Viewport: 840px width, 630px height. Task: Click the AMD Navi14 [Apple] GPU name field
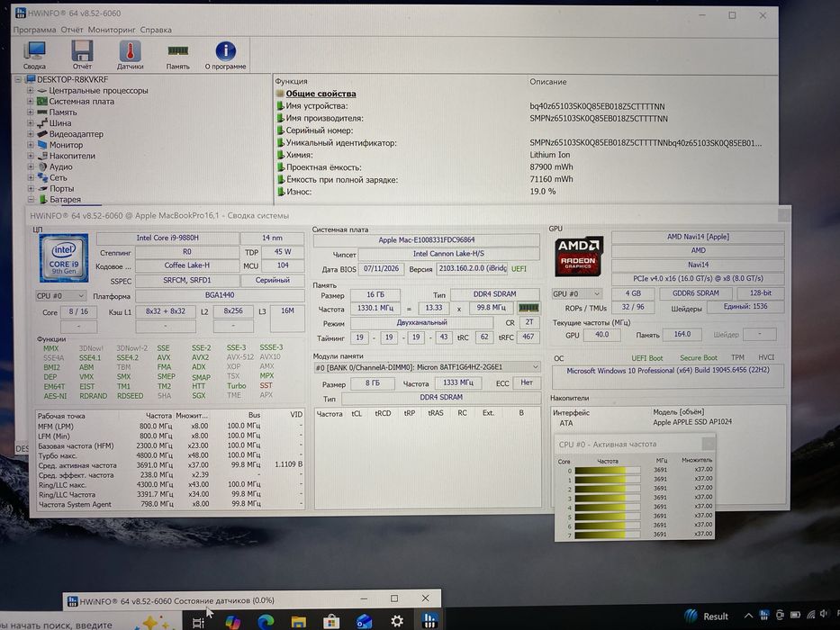698,236
